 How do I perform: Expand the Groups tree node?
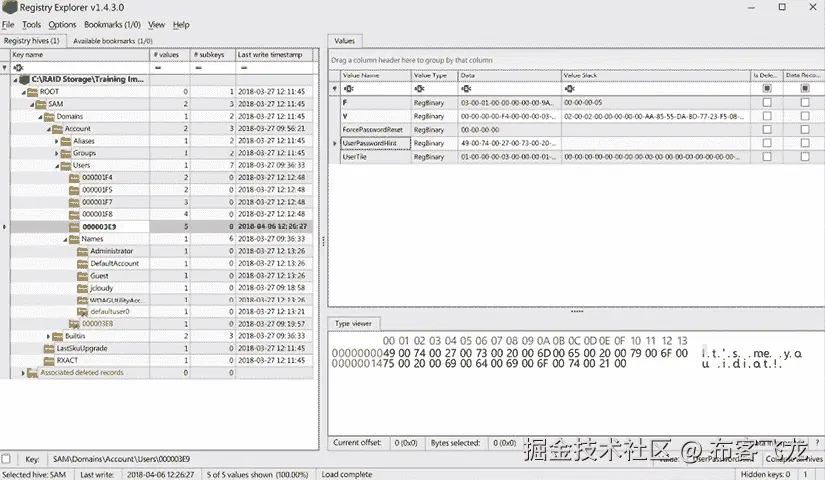pyautogui.click(x=57, y=153)
